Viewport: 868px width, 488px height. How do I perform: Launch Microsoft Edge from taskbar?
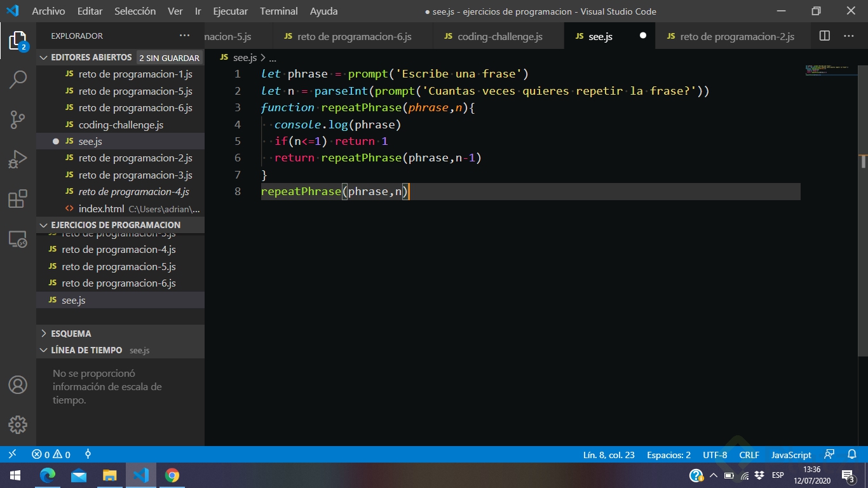tap(48, 475)
